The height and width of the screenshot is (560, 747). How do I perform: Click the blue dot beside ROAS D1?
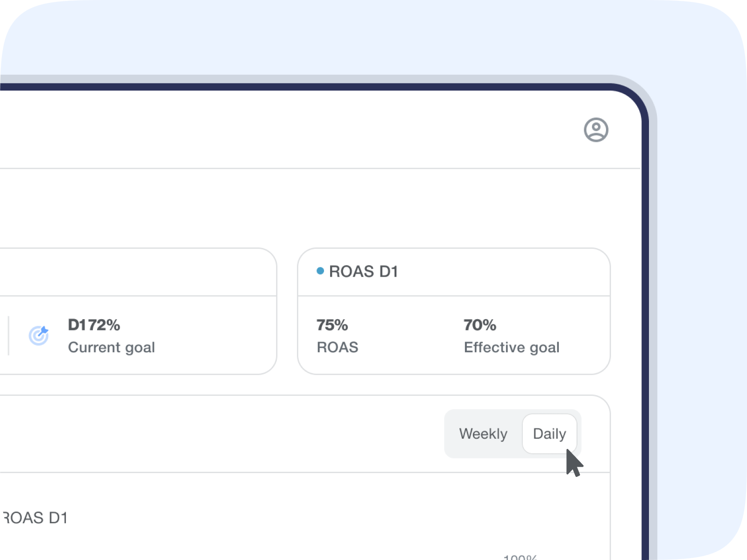point(320,271)
